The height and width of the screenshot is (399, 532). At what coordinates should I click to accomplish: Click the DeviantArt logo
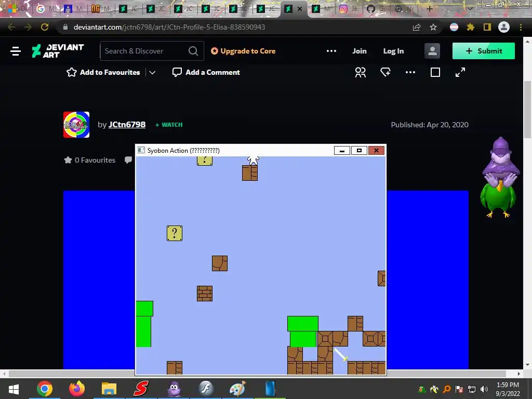[x=58, y=51]
